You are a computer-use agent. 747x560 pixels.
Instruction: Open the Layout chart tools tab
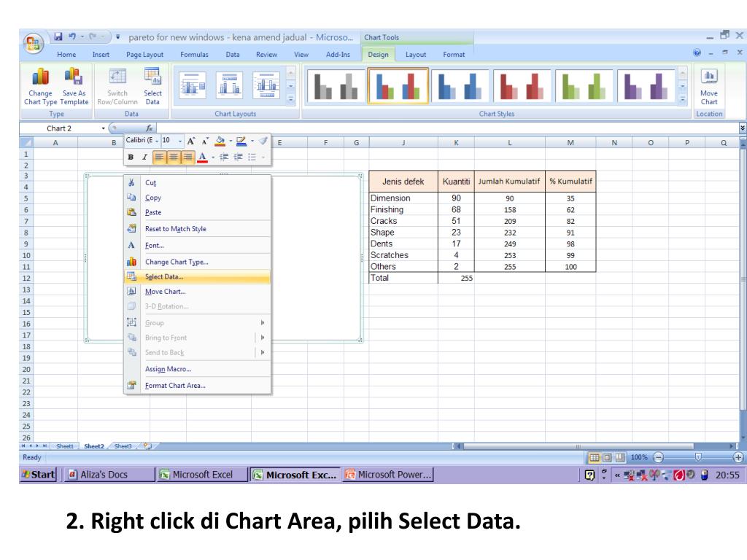pyautogui.click(x=415, y=54)
